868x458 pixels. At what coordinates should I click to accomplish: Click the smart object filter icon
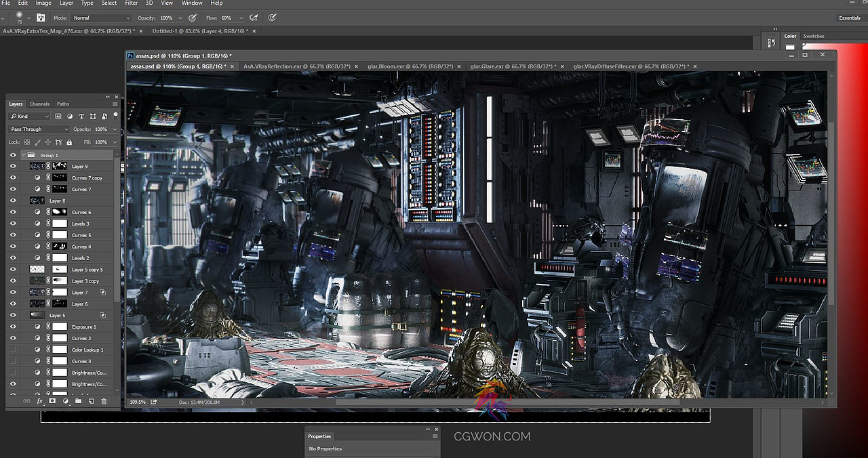(x=104, y=116)
